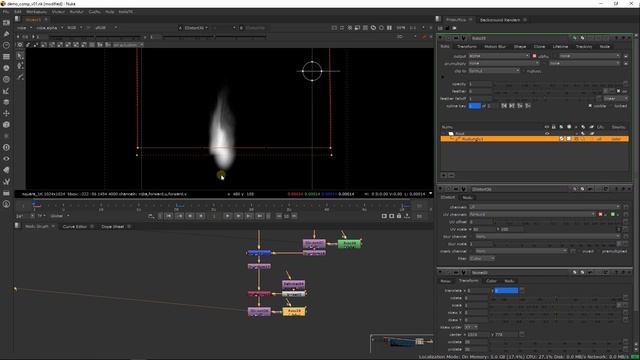This screenshot has width=640, height=360.
Task: Switch to the Curve Editor tab
Action: click(74, 227)
